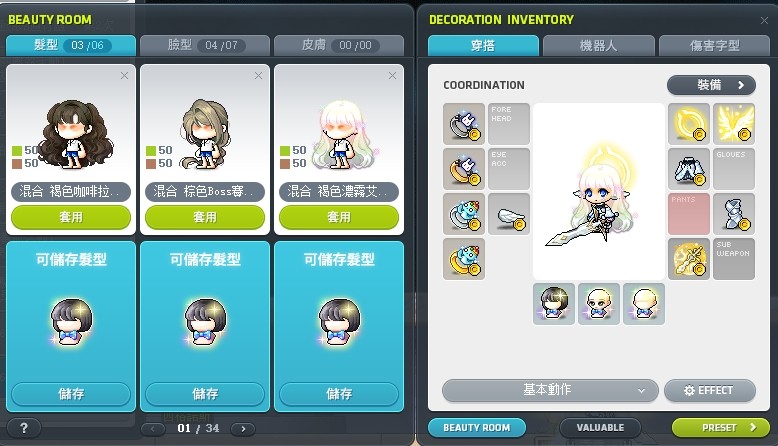This screenshot has width=778, height=446.
Task: Select the golden halo ring slot icon
Action: (x=689, y=124)
